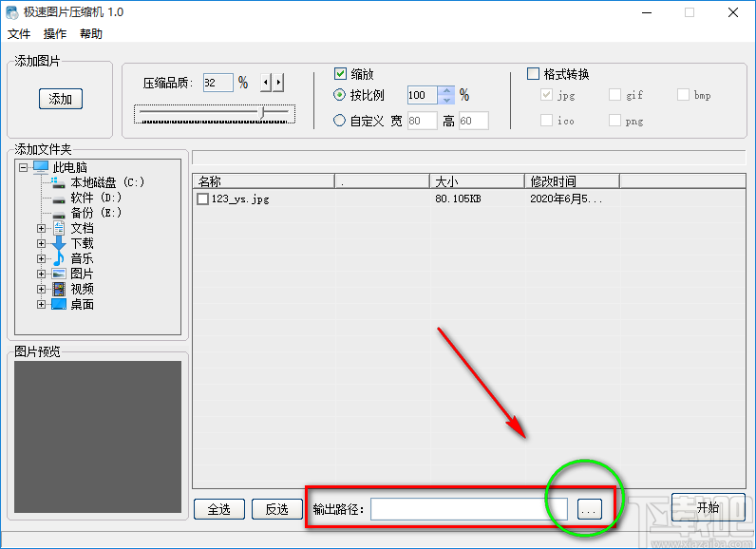Image resolution: width=756 pixels, height=549 pixels.
Task: Click the 2020年6月5... date cell
Action: pyautogui.click(x=566, y=199)
